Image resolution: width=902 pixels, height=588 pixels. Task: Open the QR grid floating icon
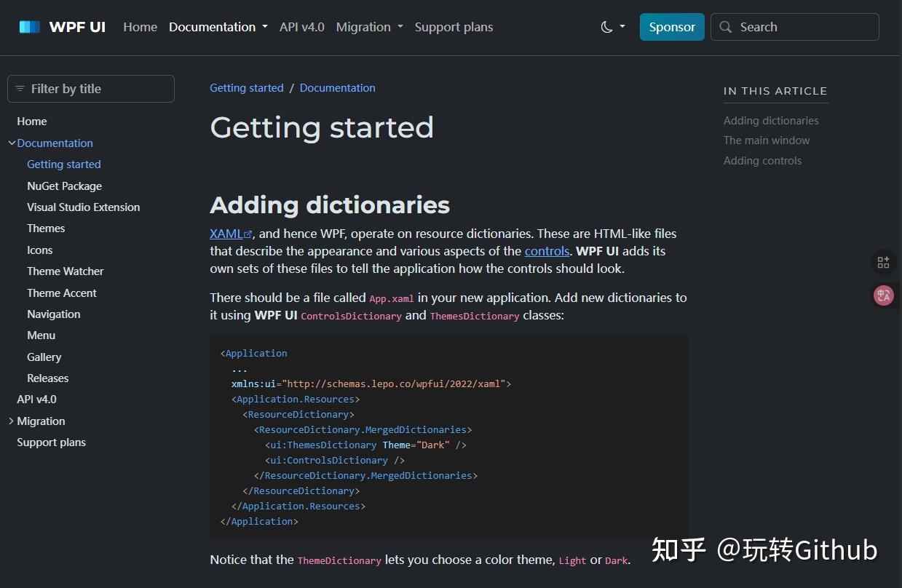pos(883,262)
